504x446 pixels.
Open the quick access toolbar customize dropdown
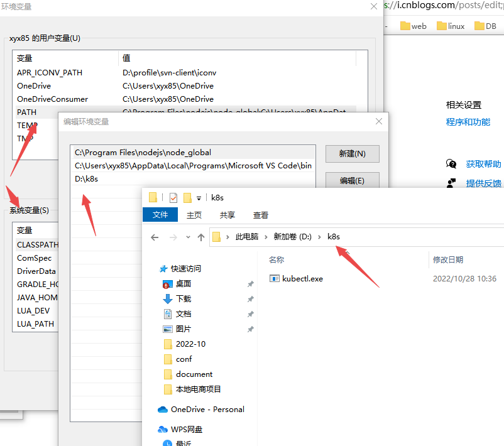pyautogui.click(x=199, y=199)
